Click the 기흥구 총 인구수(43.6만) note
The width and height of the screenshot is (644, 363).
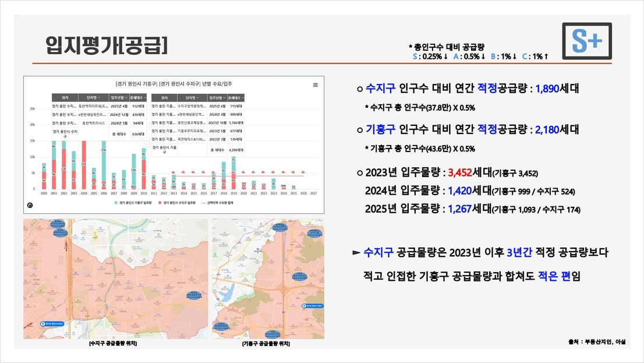tap(420, 149)
